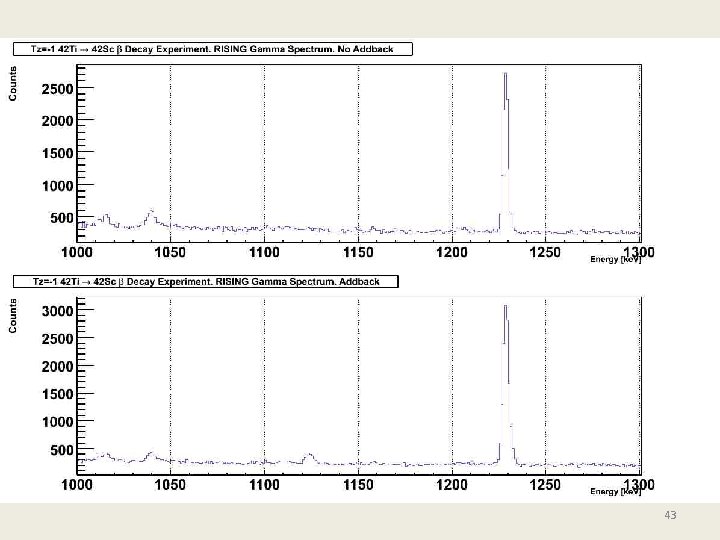Click the Energy [keV] label of top plot
This screenshot has height=540, width=720.
(615, 259)
